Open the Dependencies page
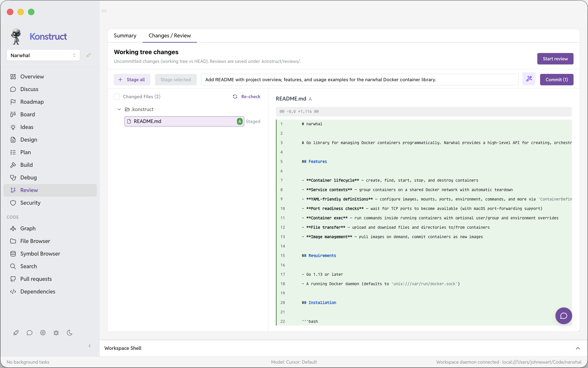Screen dimensions: 588x368 point(50,292)
